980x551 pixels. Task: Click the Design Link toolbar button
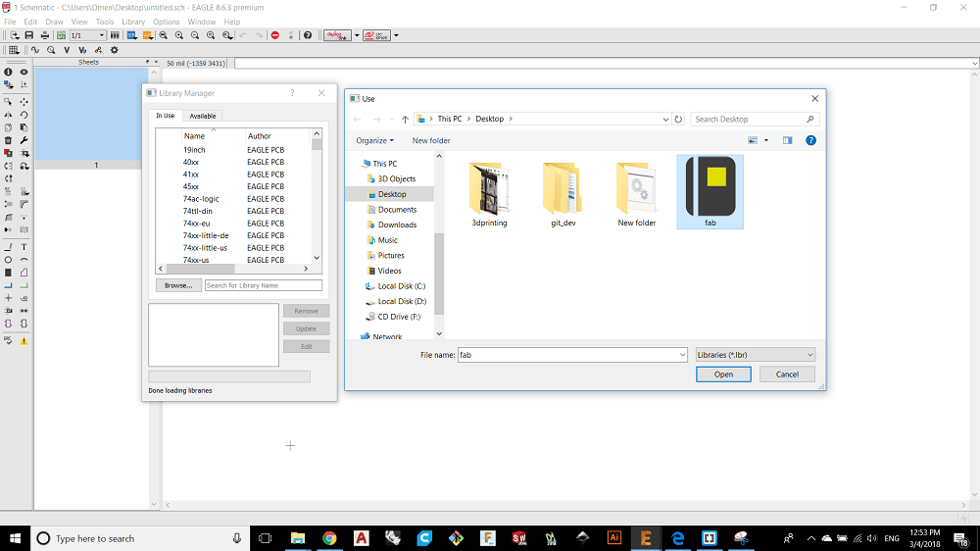pyautogui.click(x=337, y=35)
